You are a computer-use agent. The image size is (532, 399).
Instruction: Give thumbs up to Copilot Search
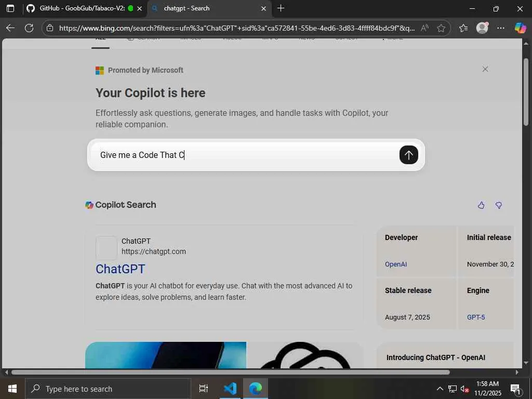click(481, 205)
